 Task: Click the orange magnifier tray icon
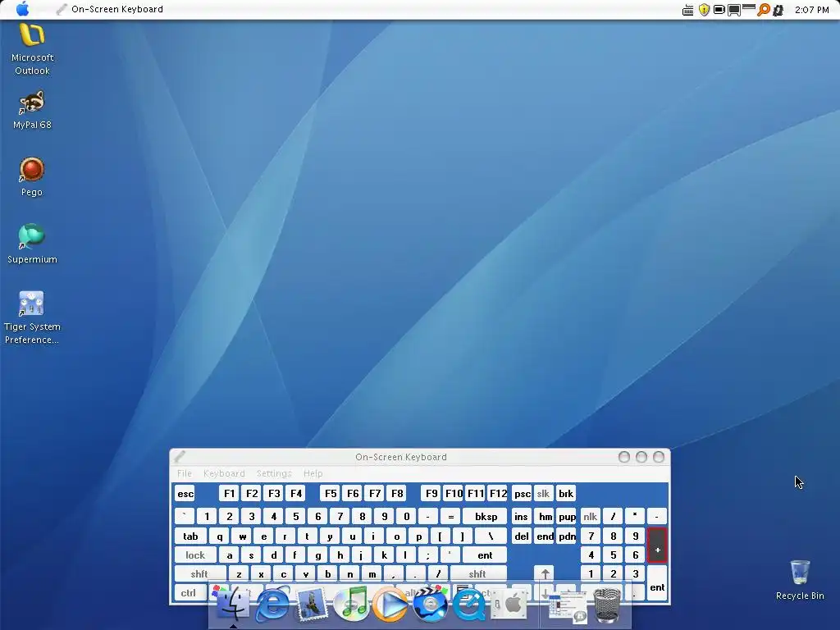click(763, 10)
